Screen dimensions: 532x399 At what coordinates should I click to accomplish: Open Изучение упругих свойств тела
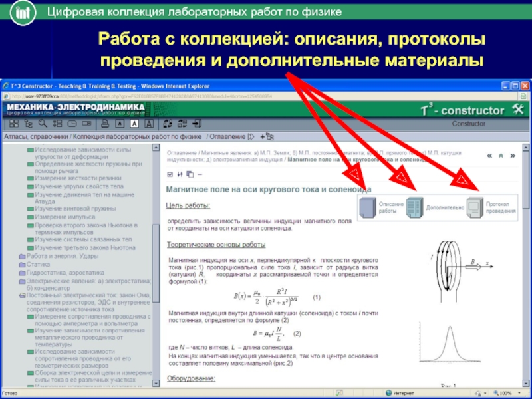tap(79, 186)
